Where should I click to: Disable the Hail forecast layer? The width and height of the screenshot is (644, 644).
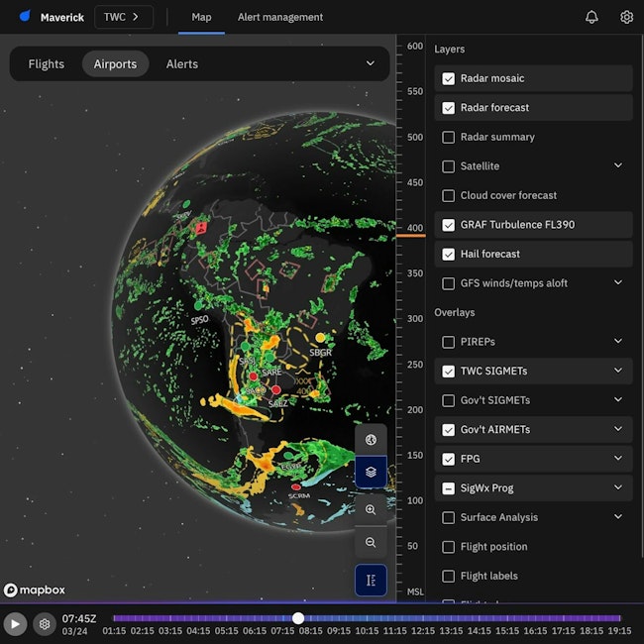click(x=448, y=255)
